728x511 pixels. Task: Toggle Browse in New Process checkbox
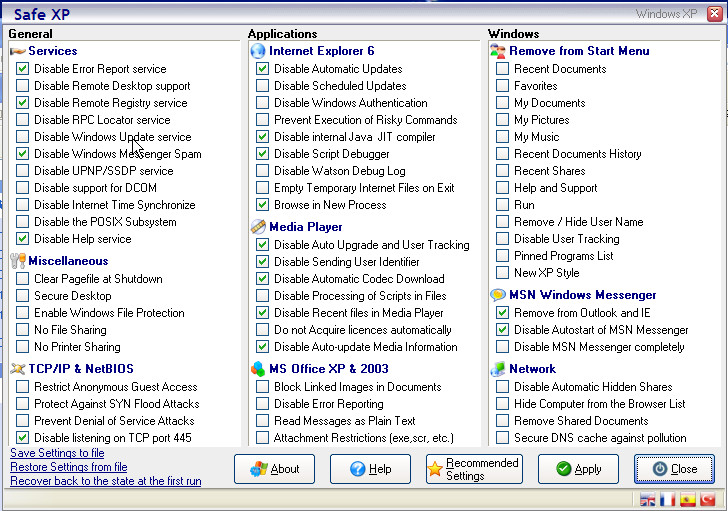262,205
